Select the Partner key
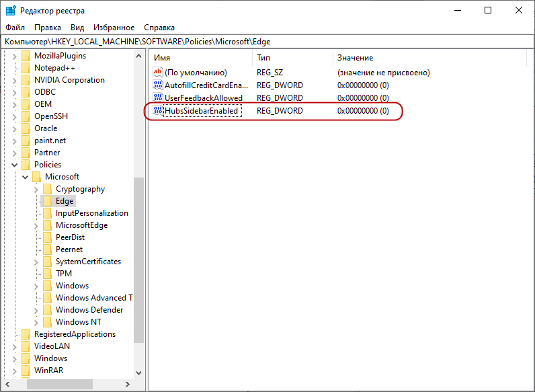535x392 pixels. pyautogui.click(x=47, y=153)
